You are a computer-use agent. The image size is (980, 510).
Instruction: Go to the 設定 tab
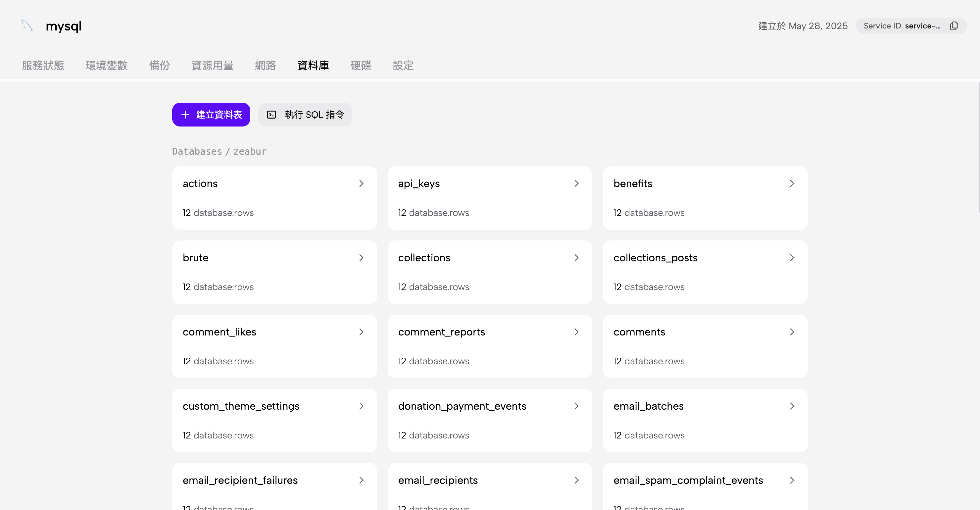coord(403,66)
